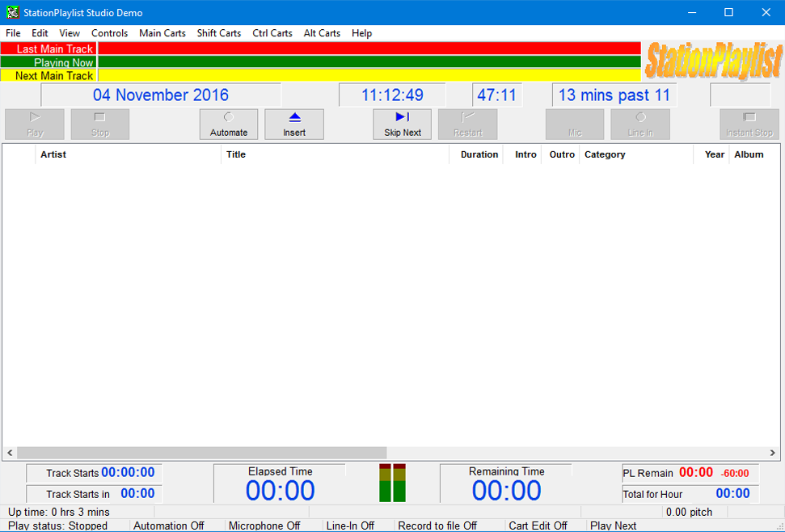Viewport: 785px width, 532px height.
Task: Click the Skip Next button
Action: [402, 125]
